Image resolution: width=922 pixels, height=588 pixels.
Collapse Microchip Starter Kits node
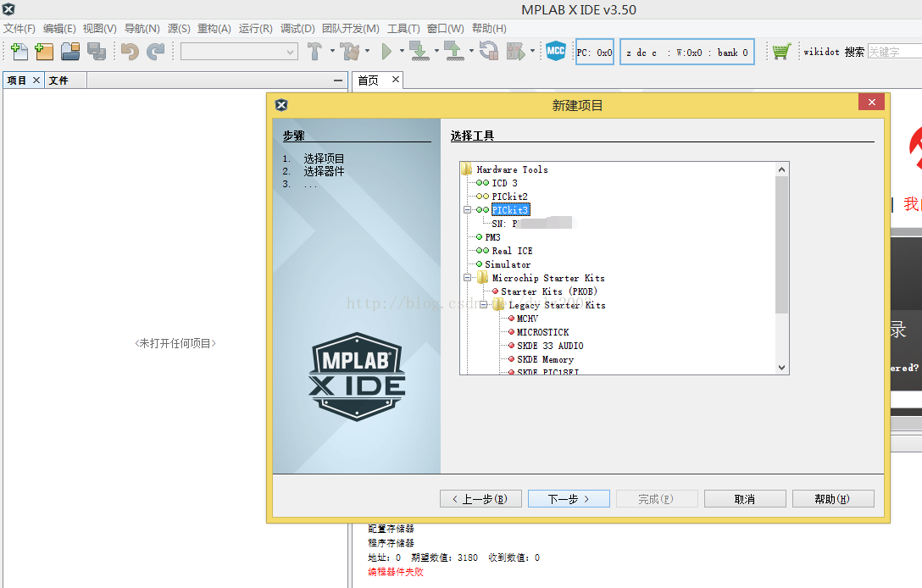pos(468,278)
